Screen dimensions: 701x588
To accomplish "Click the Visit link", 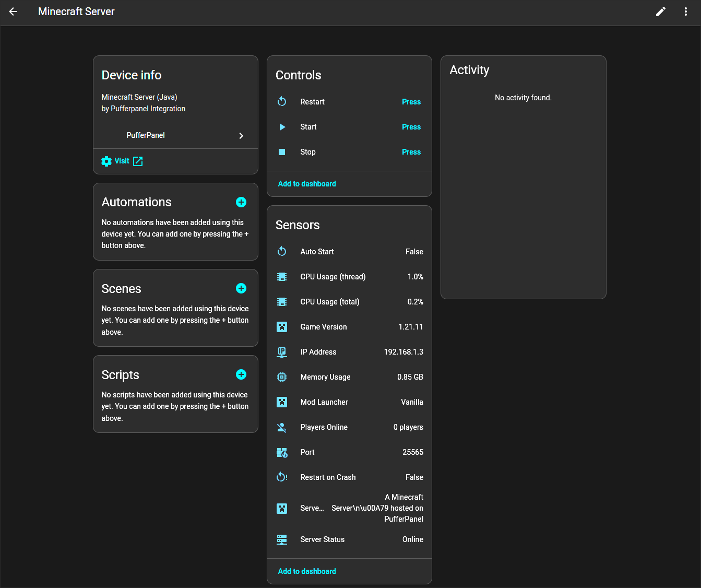I will click(122, 161).
